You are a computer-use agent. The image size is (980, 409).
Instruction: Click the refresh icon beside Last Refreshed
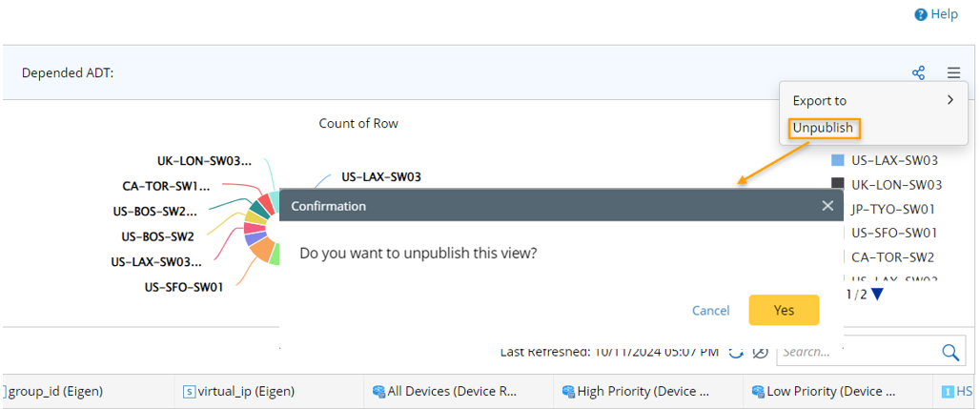point(736,352)
